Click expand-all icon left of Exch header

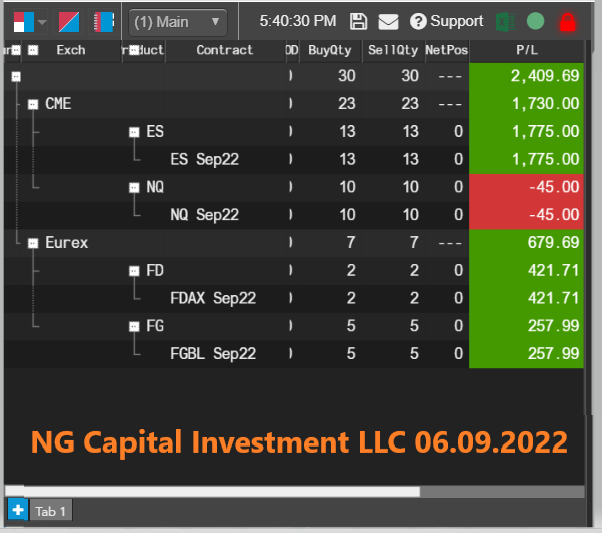click(33, 50)
